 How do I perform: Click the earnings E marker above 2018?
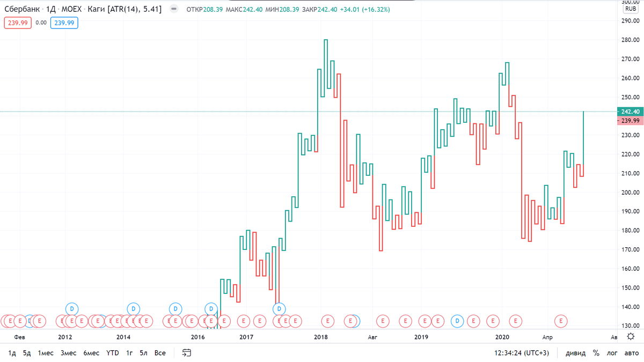point(327,321)
